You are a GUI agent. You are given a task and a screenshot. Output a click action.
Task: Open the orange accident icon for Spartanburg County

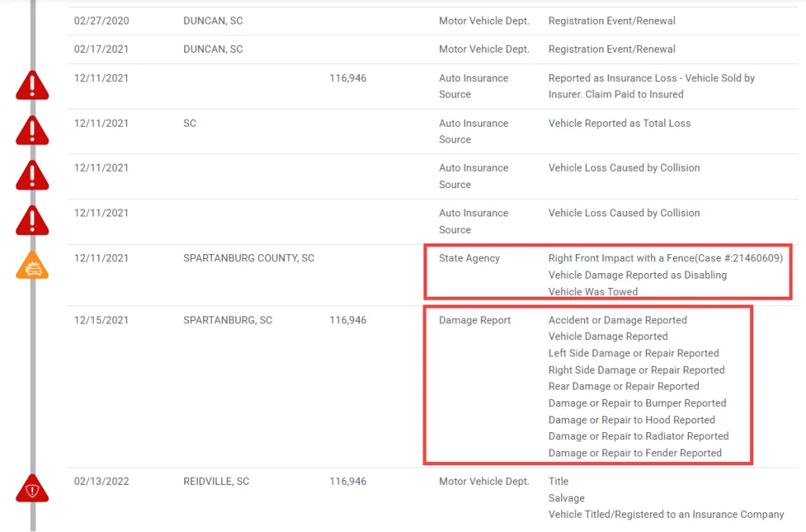pos(32,265)
